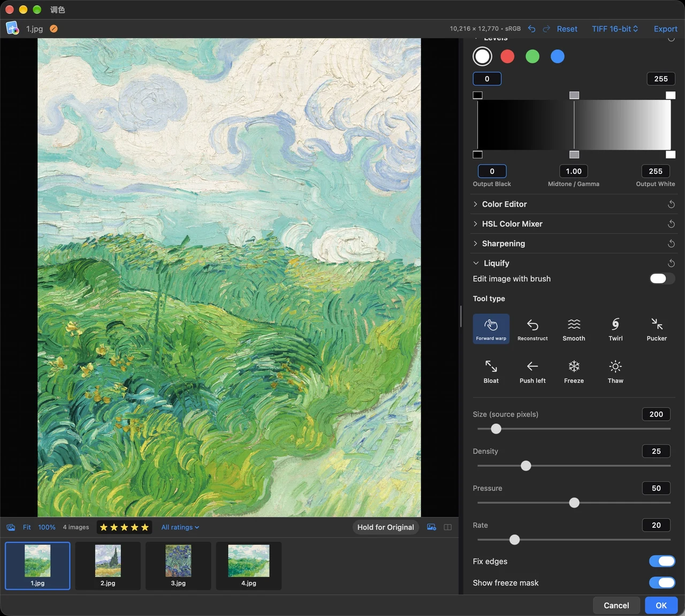Set zoom to 100%
685x616 pixels.
tap(47, 527)
